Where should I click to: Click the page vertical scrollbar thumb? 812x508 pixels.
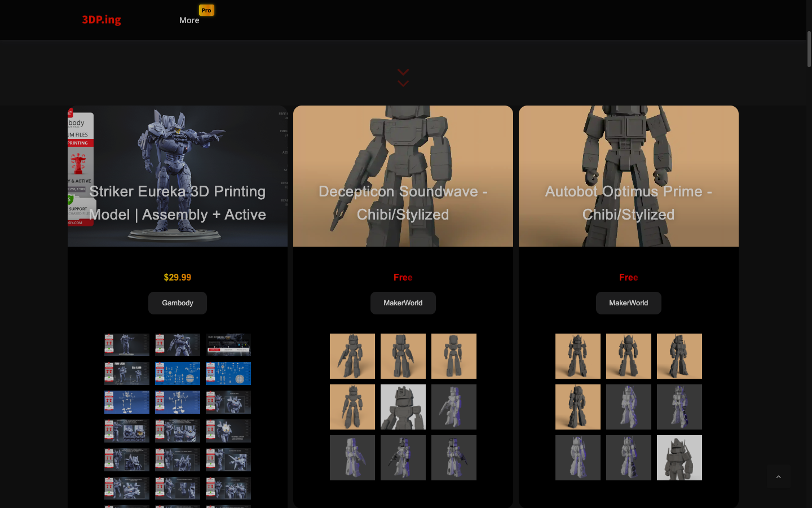(809, 49)
